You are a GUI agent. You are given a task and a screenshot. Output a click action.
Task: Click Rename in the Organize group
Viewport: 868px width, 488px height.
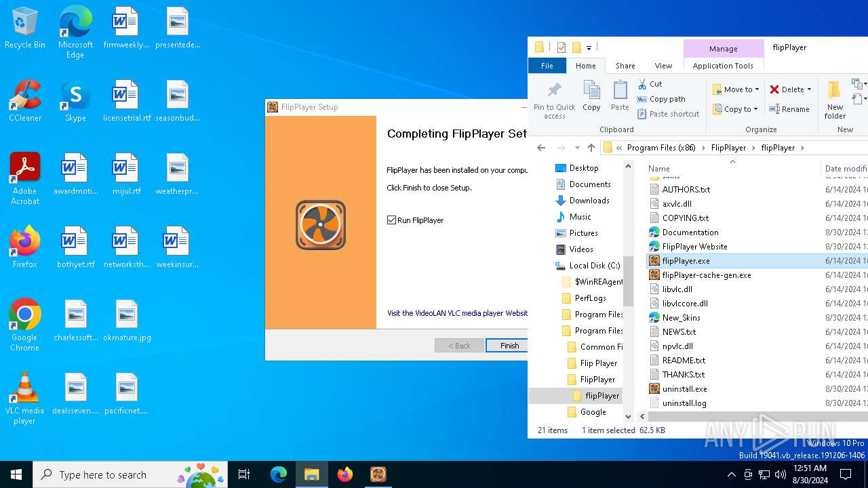point(789,109)
